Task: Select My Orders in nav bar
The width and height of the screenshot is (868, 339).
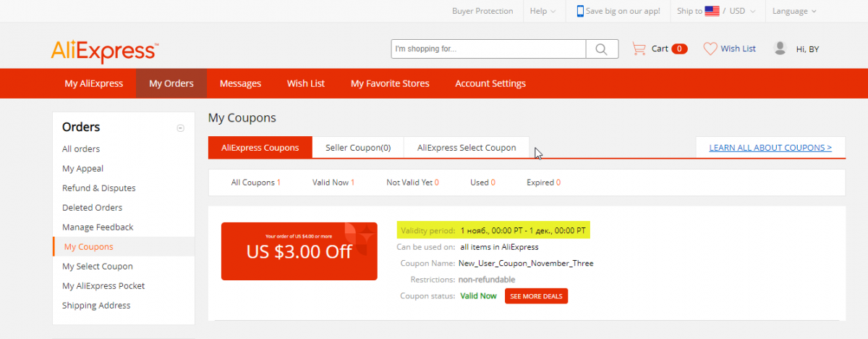Action: tap(171, 83)
